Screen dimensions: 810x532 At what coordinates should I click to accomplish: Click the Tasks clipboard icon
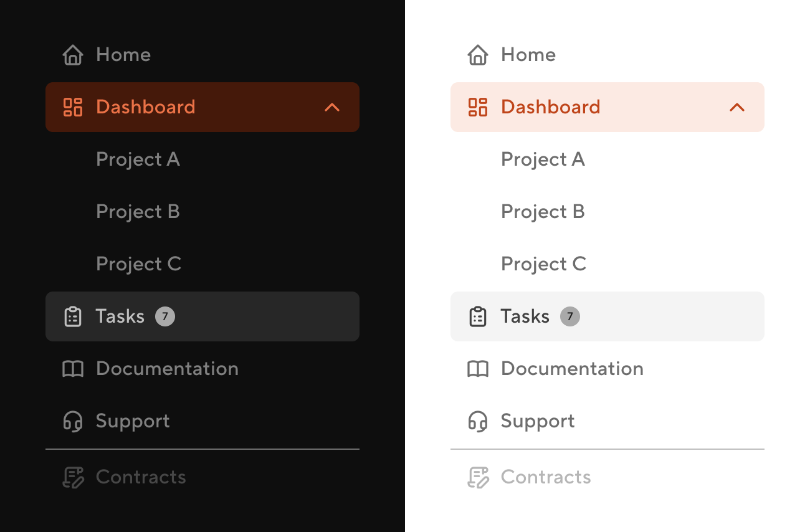(73, 316)
